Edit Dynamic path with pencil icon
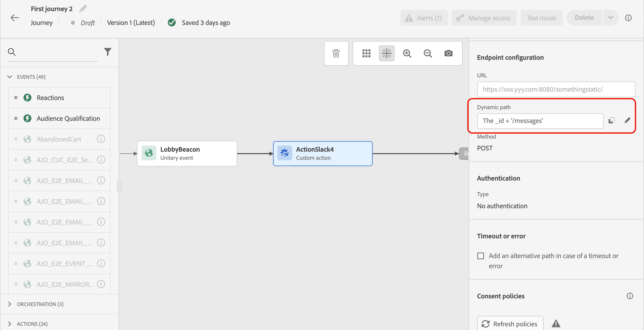644x330 pixels. click(x=627, y=121)
